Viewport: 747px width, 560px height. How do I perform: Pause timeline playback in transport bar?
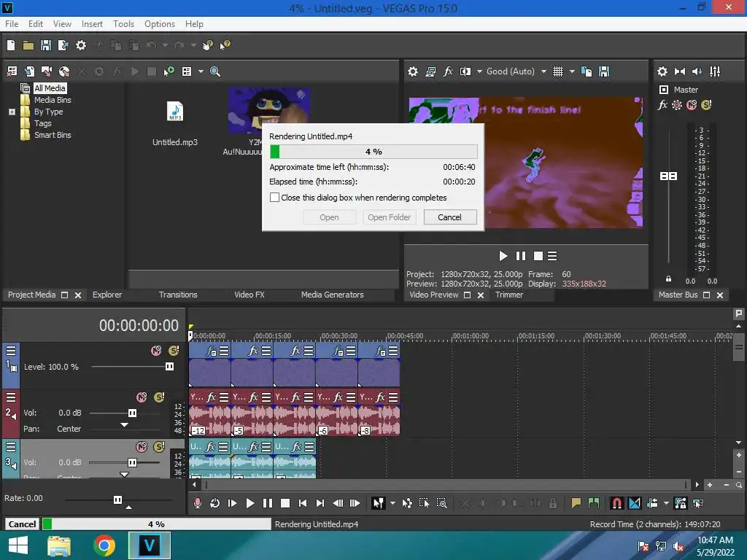[268, 503]
